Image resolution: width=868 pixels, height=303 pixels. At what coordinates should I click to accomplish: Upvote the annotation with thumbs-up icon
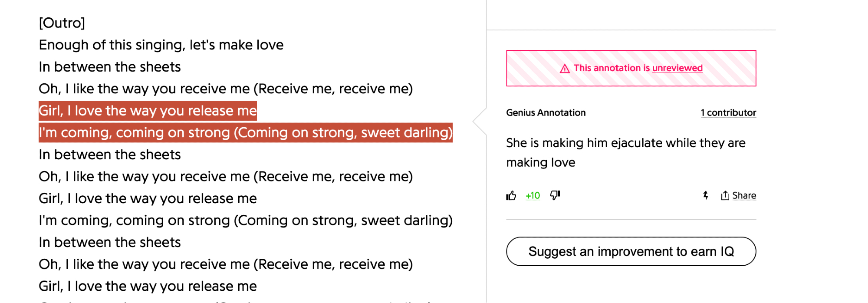tap(511, 196)
